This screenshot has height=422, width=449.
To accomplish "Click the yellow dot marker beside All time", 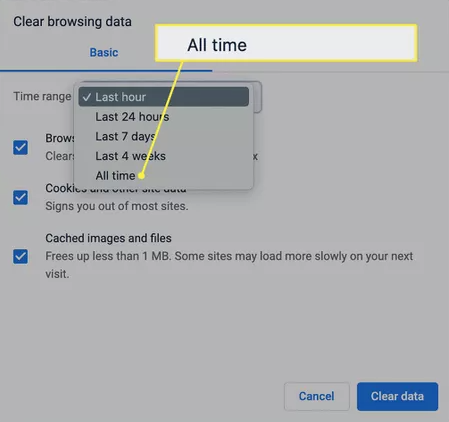I will [141, 176].
